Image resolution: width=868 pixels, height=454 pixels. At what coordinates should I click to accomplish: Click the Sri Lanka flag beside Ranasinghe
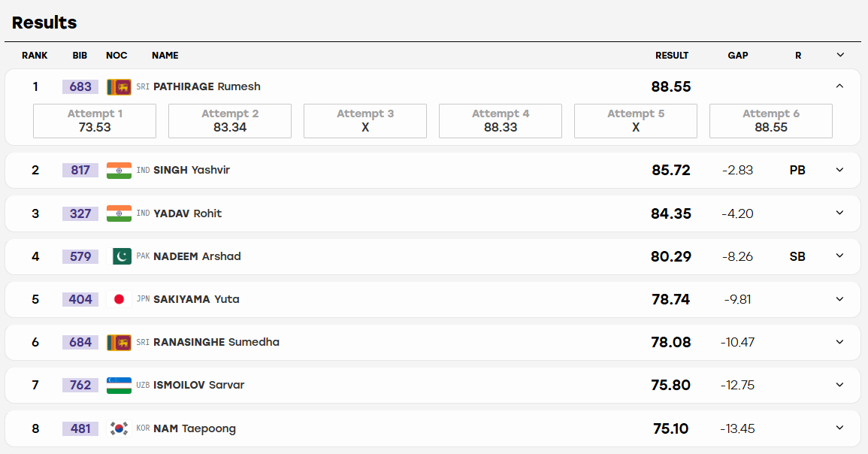pos(119,342)
